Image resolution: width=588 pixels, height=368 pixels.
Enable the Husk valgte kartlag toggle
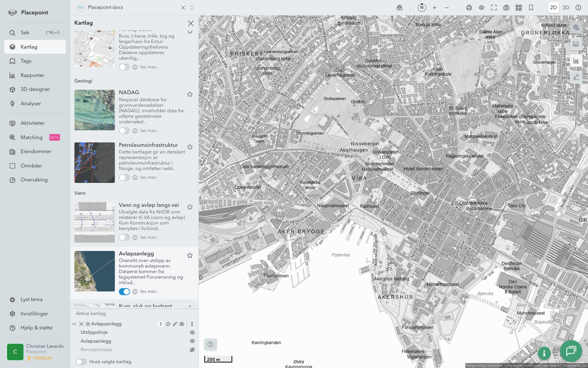(x=81, y=362)
